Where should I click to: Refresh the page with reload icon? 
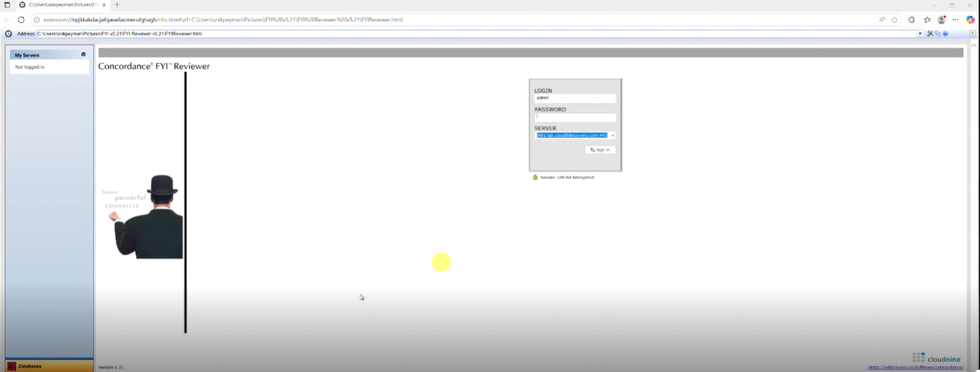tap(21, 20)
